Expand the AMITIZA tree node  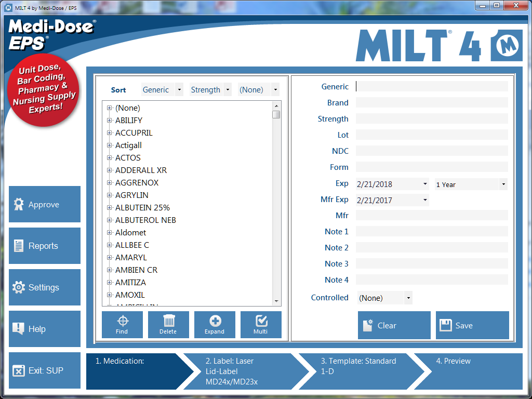click(109, 282)
